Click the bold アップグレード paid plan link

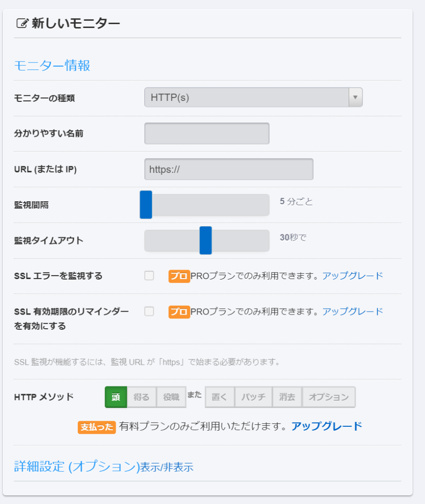click(x=327, y=426)
